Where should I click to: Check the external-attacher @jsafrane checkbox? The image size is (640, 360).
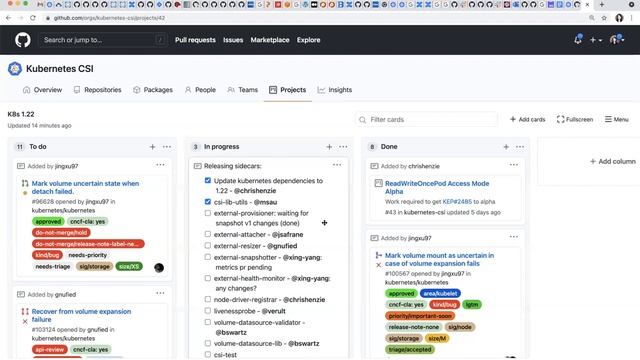coord(208,234)
